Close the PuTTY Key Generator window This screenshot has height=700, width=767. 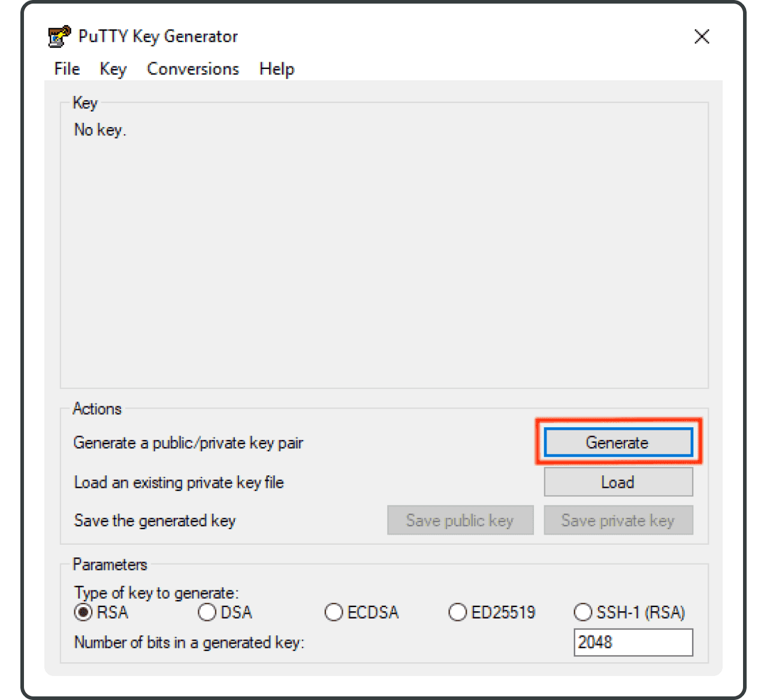coord(702,37)
